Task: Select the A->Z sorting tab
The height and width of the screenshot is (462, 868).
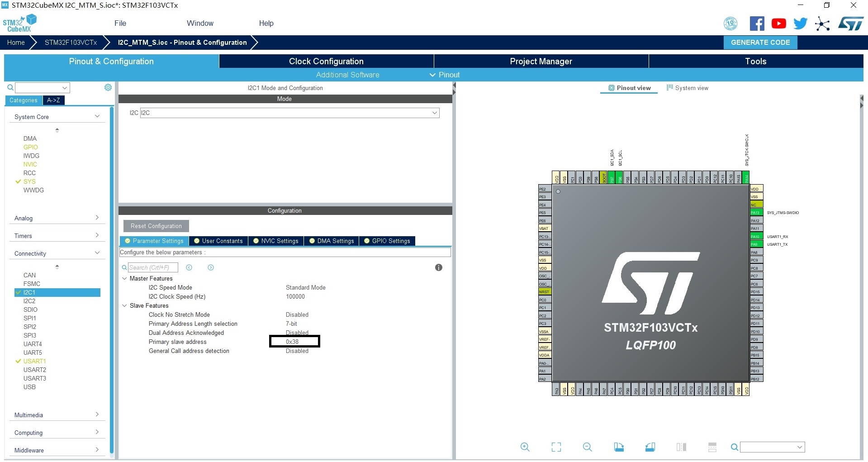Action: (x=53, y=100)
